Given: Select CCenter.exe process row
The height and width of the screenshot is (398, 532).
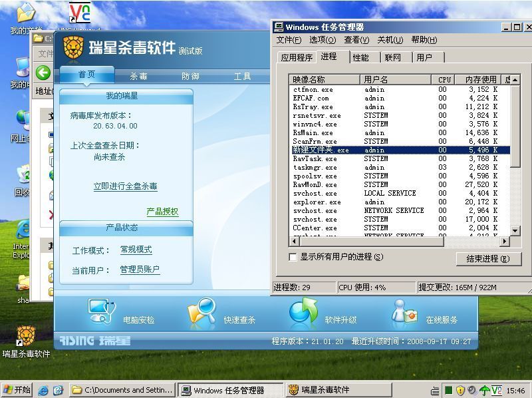Looking at the screenshot, I should point(400,228).
